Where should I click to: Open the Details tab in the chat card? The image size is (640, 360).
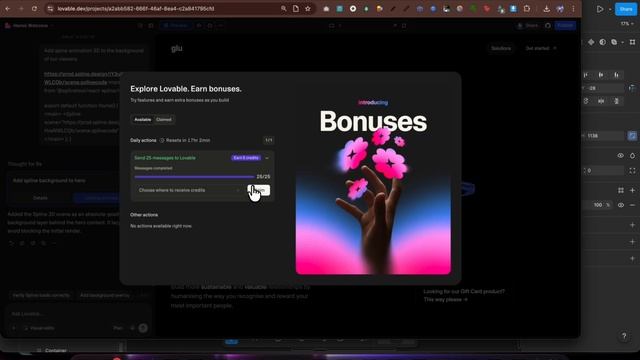point(40,198)
